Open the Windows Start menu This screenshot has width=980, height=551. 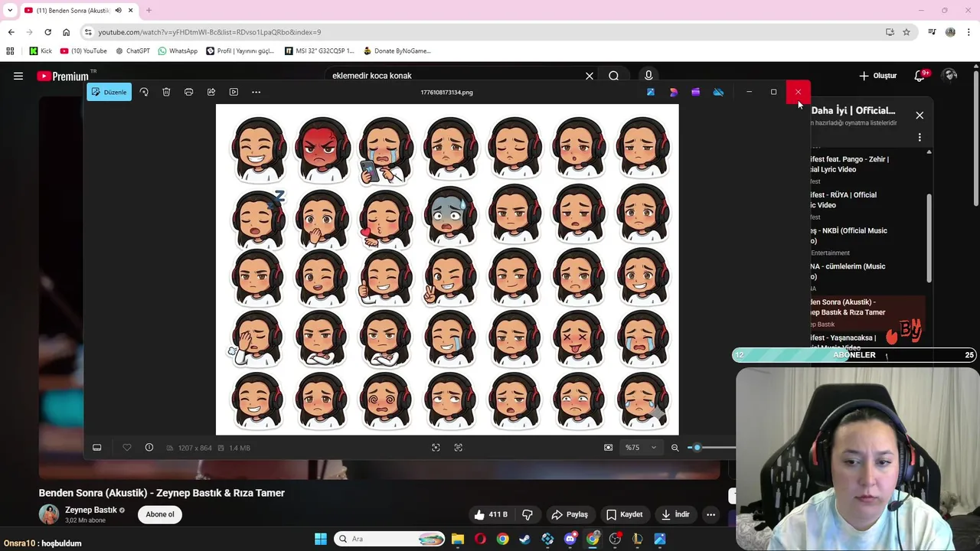pos(321,539)
